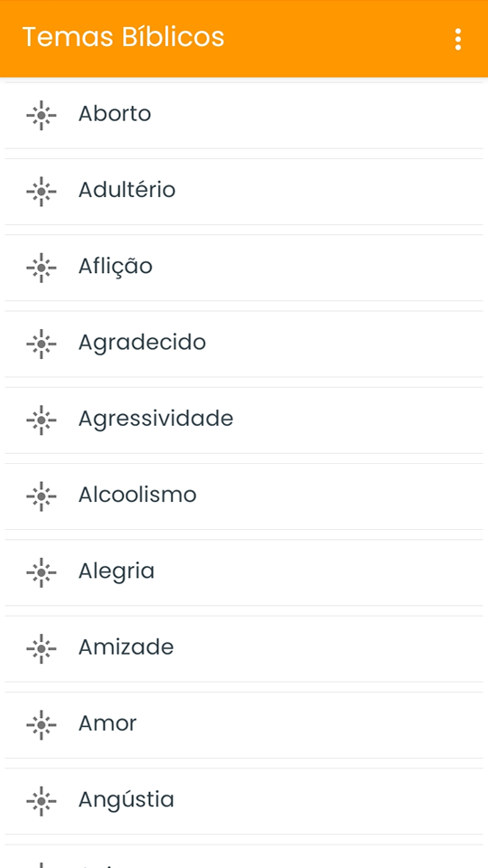Tap the sun icon beside Amizade
The width and height of the screenshot is (488, 868).
41,649
